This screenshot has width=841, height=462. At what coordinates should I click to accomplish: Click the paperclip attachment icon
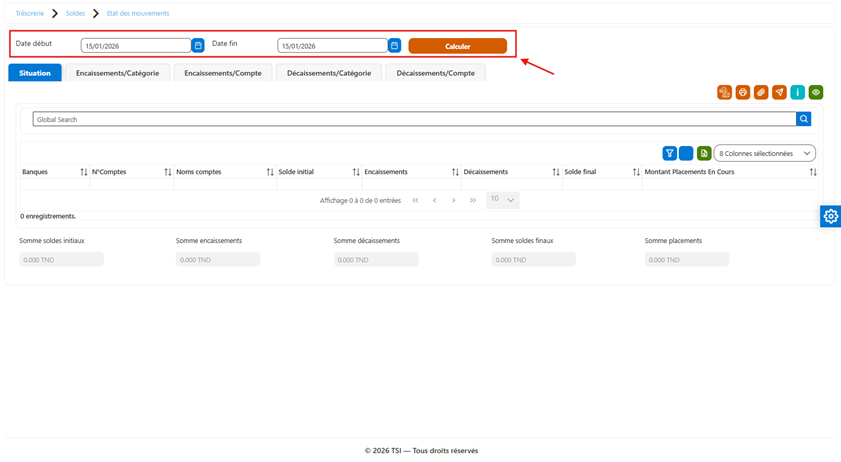coord(761,92)
